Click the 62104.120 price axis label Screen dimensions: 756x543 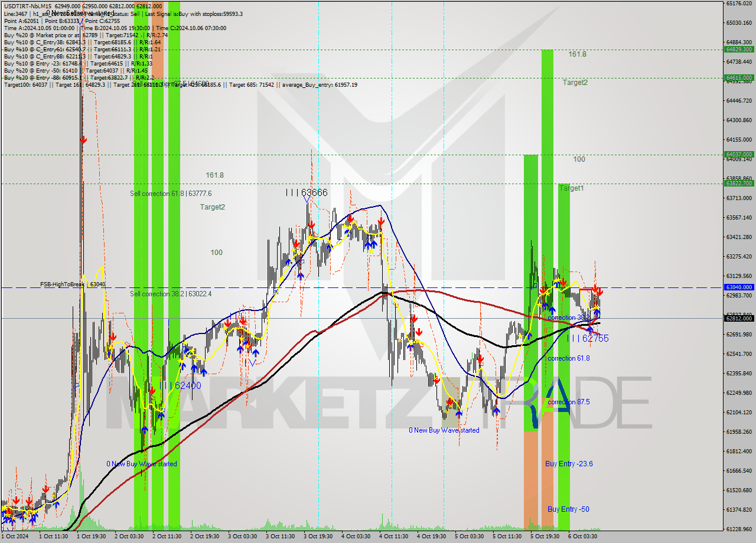pos(739,413)
